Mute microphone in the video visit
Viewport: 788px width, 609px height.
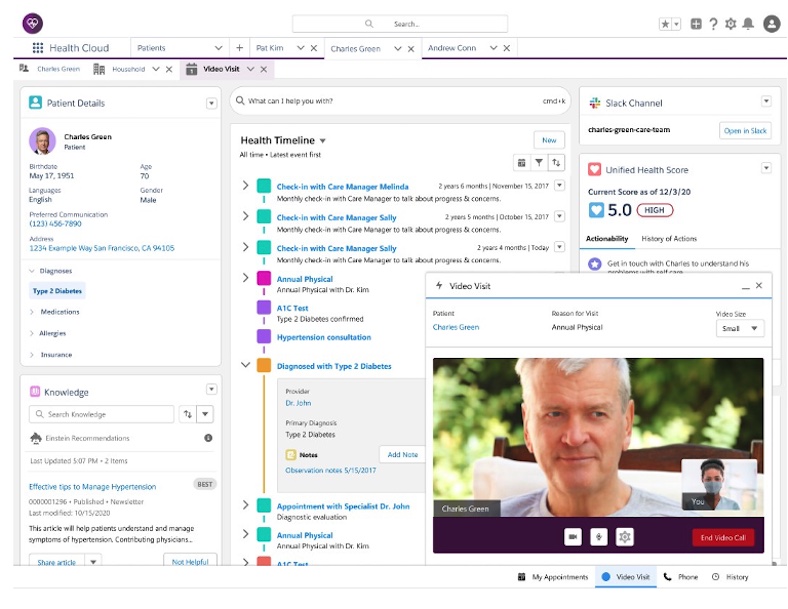point(599,537)
